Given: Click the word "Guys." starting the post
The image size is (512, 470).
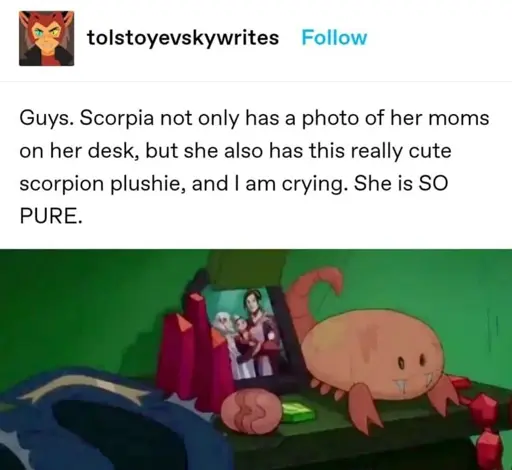Looking at the screenshot, I should pyautogui.click(x=46, y=119).
